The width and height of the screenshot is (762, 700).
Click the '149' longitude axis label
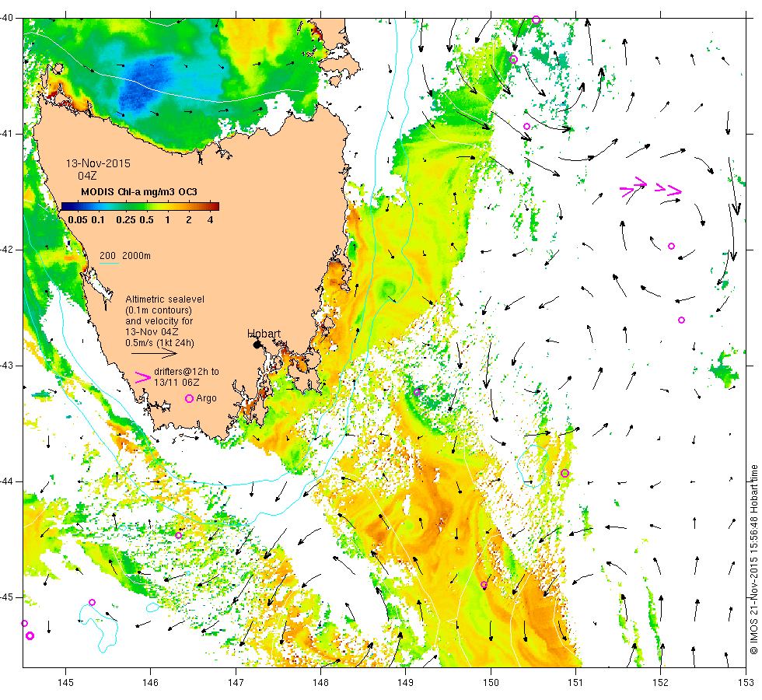(x=405, y=683)
